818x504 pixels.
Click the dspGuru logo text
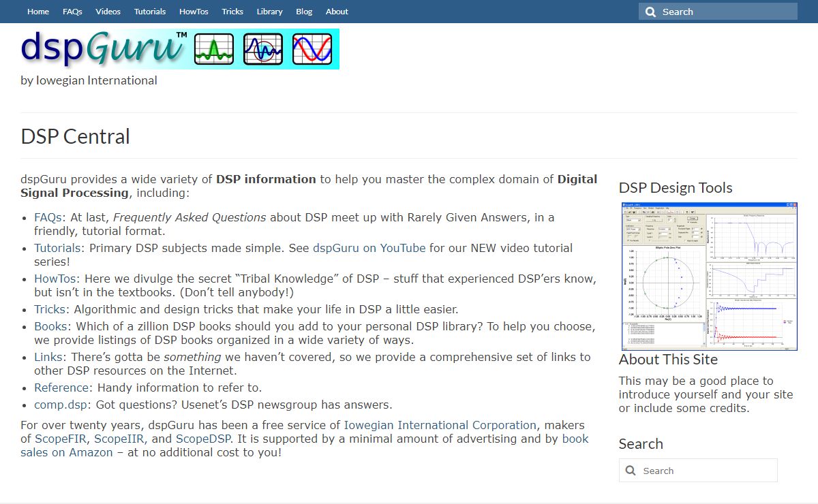coord(104,48)
